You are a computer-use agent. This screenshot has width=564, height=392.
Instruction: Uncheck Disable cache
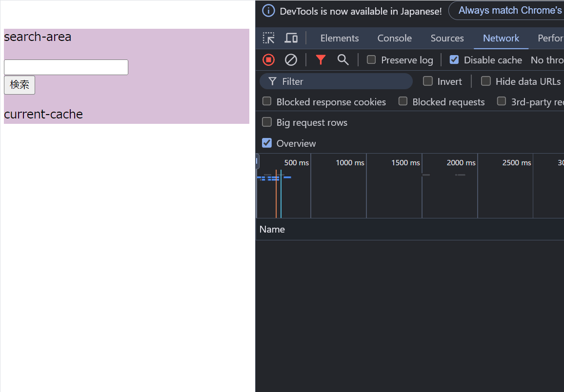(x=454, y=59)
